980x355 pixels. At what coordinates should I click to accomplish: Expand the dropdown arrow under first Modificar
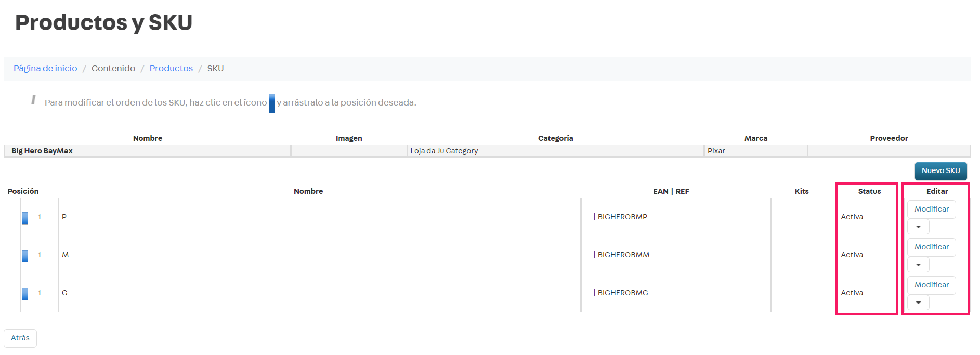(918, 227)
